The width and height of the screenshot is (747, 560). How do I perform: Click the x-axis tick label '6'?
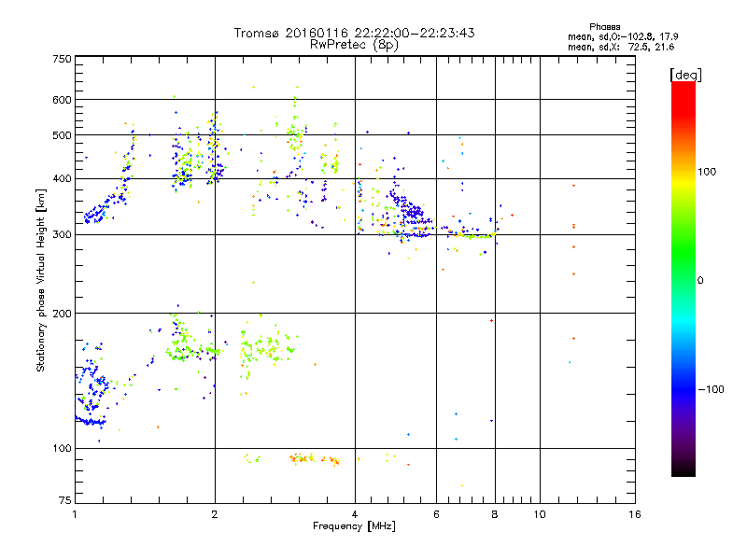click(x=436, y=514)
